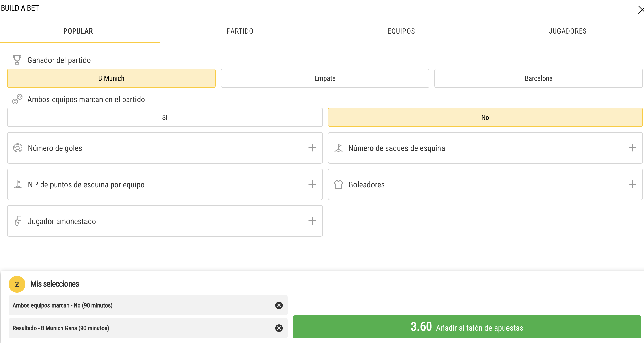
Task: Click the yellow selections counter badge
Action: click(x=17, y=284)
